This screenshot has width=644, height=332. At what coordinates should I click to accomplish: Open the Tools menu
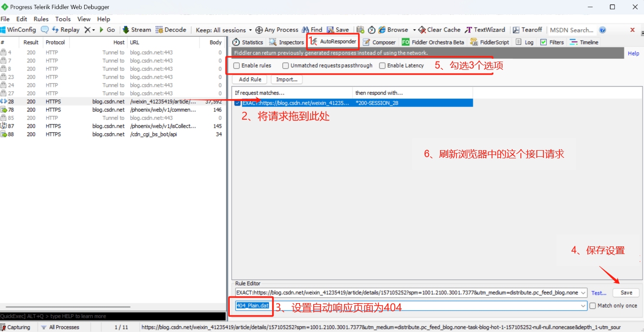[63, 19]
